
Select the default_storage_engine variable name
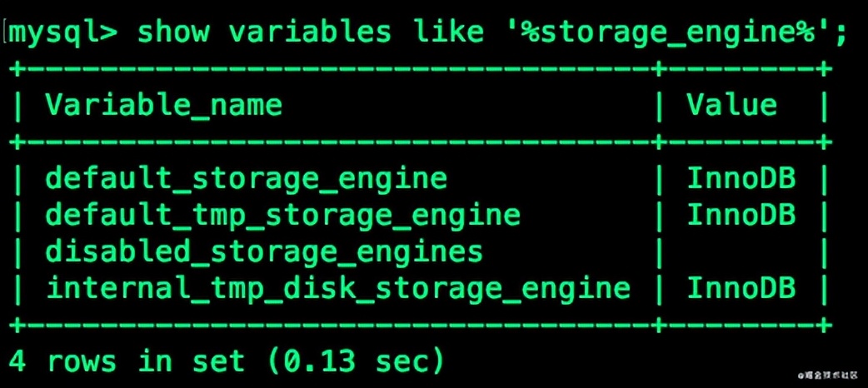pos(246,178)
